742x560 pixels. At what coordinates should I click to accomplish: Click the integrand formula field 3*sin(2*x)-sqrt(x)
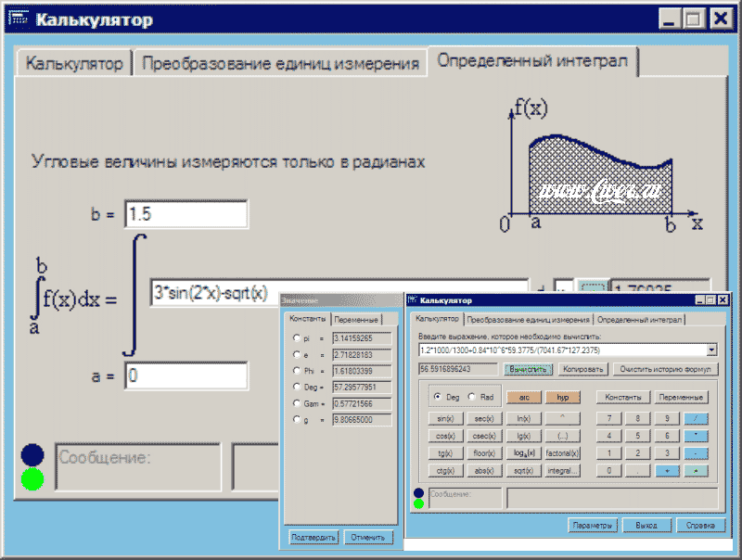pos(339,293)
